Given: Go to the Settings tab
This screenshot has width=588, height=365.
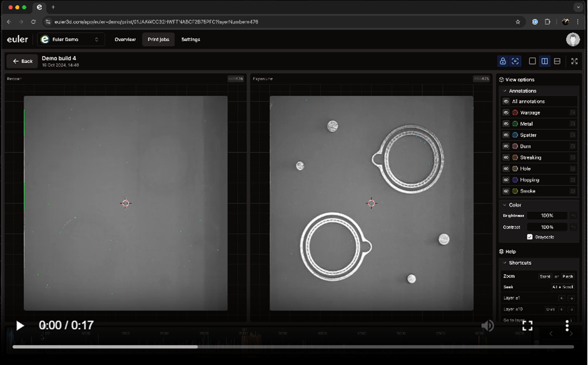Looking at the screenshot, I should pos(191,39).
